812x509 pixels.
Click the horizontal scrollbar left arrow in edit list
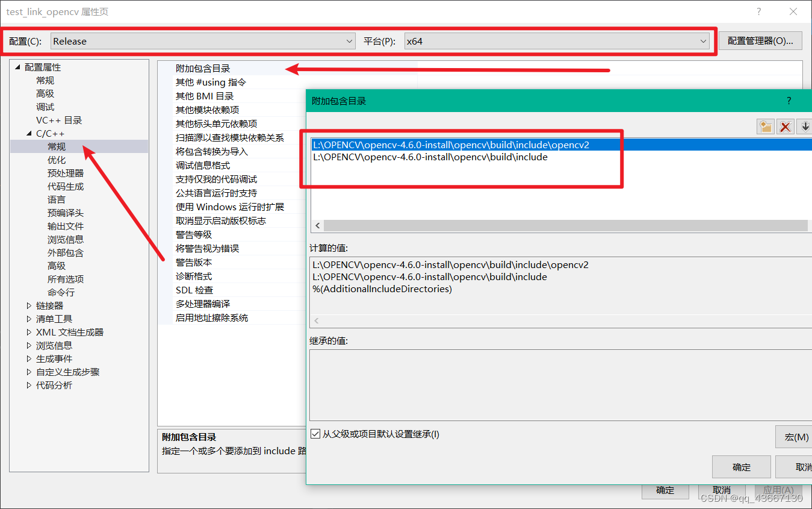click(x=317, y=226)
